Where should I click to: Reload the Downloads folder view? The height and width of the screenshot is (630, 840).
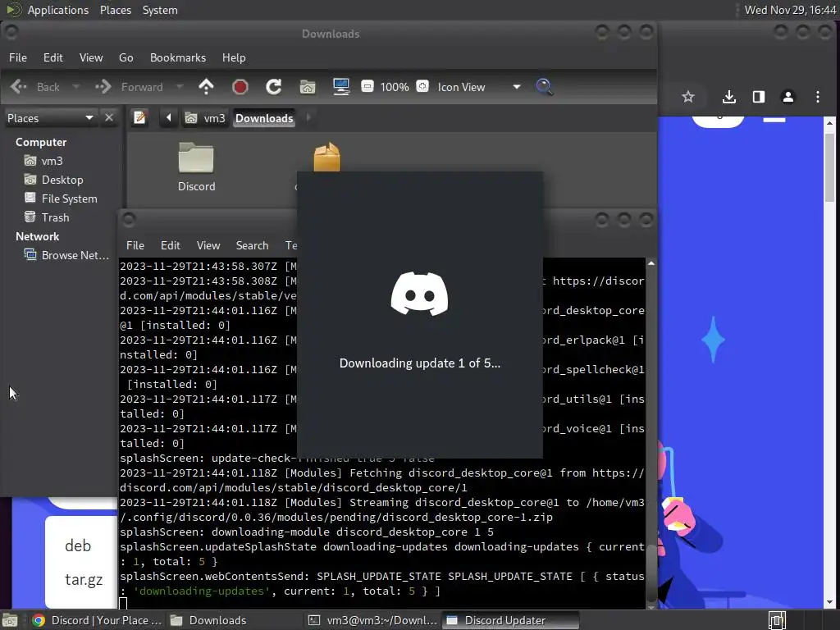(274, 87)
